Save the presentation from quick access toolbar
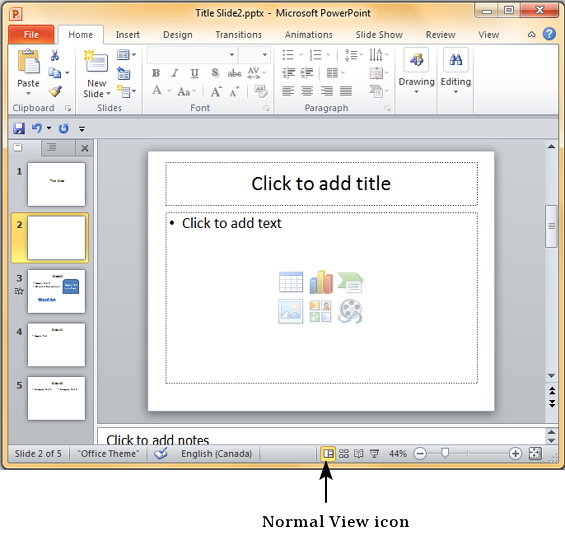The image size is (565, 543). [19, 128]
